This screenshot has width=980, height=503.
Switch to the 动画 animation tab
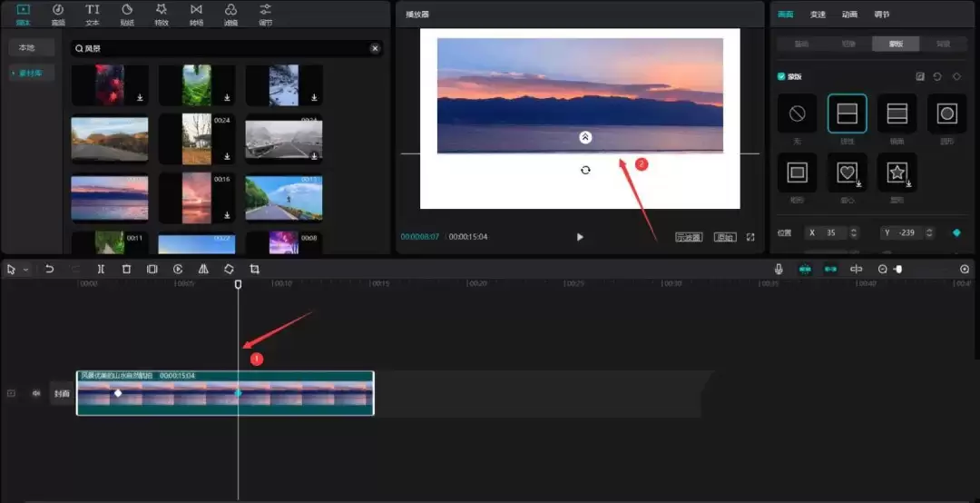pyautogui.click(x=849, y=14)
